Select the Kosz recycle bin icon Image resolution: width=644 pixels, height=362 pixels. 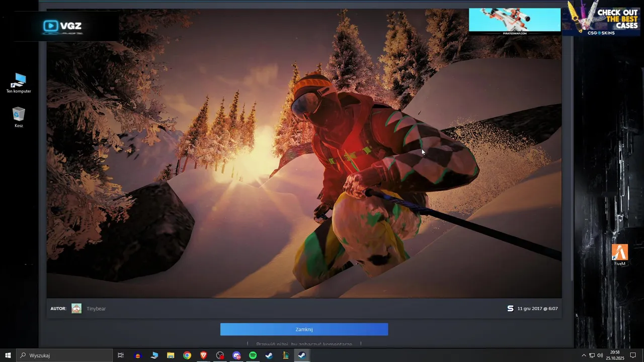pos(19,117)
